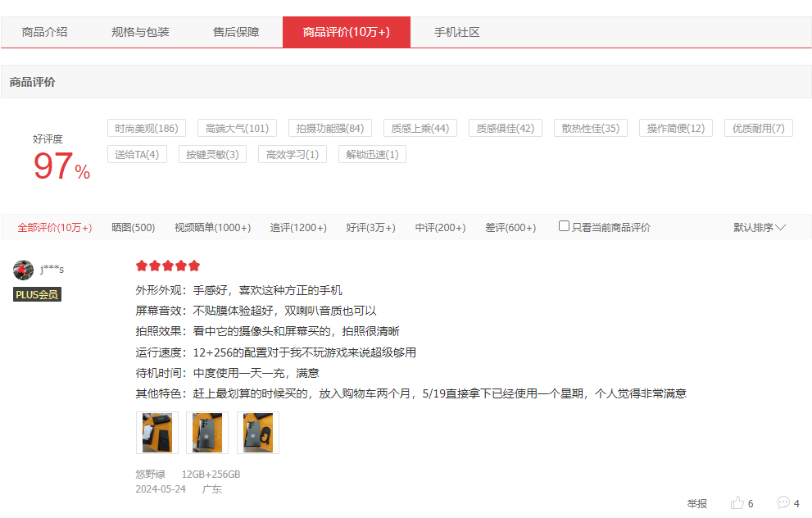Show 视频晒单(1000+) reviews
Image resolution: width=812 pixels, height=518 pixels.
(212, 227)
